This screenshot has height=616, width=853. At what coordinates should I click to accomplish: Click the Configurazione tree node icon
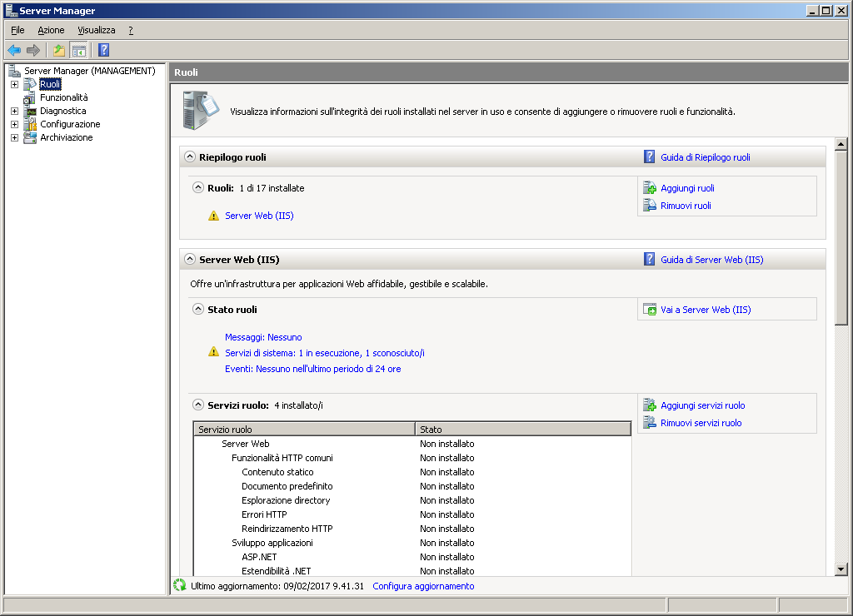pos(31,125)
